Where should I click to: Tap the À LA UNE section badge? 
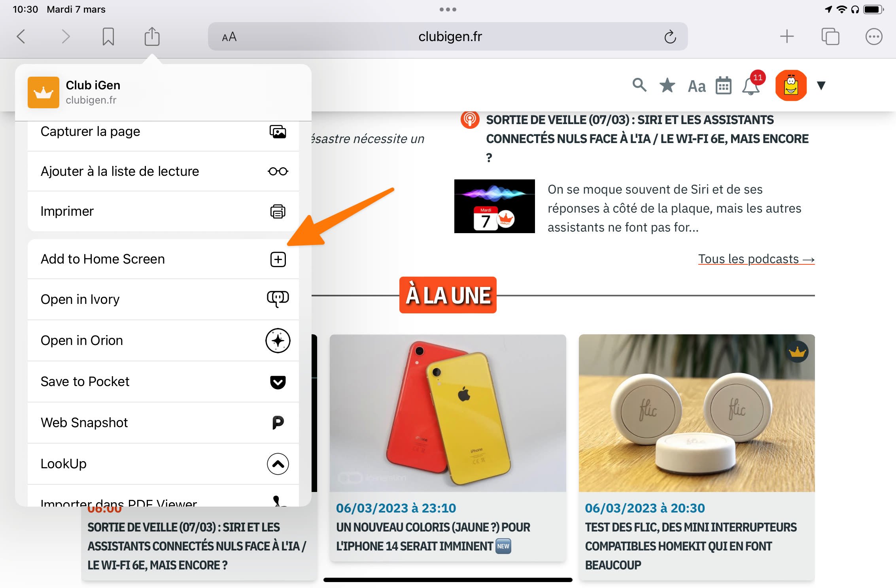coord(448,295)
